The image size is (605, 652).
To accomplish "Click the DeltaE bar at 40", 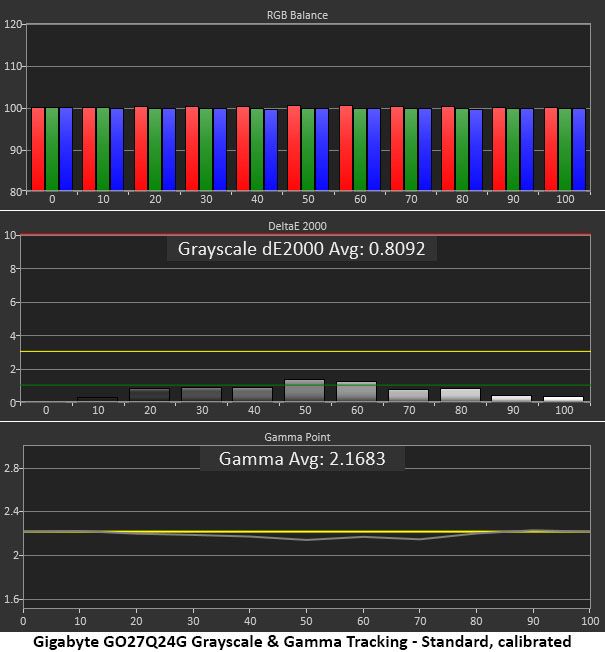I will pos(253,395).
